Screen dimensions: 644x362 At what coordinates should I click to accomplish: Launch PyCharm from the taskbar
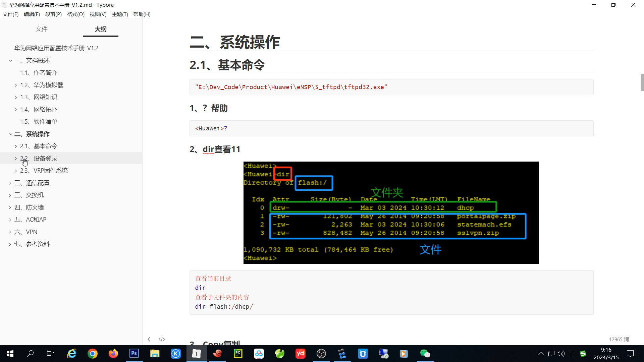[238, 354]
